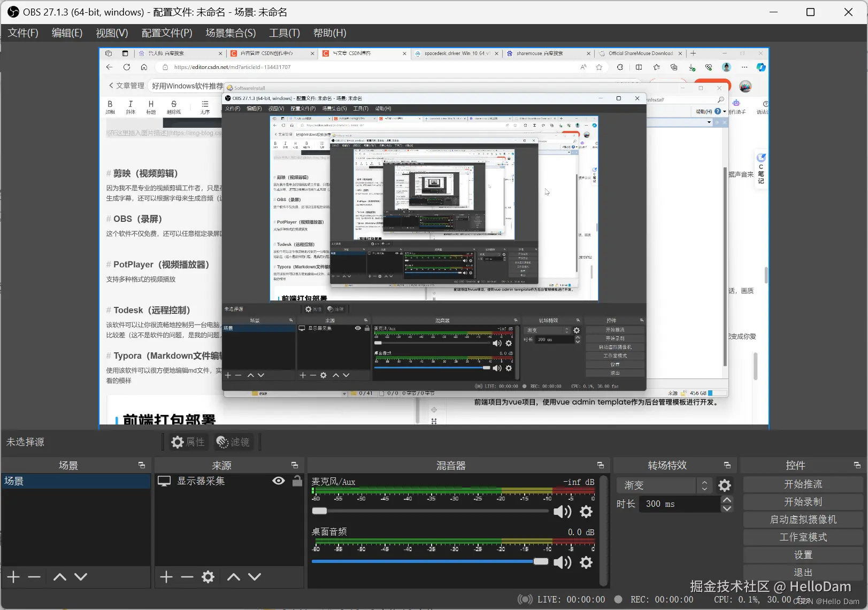Move the scene up in the 场景 panel
868x610 pixels.
[x=60, y=577]
